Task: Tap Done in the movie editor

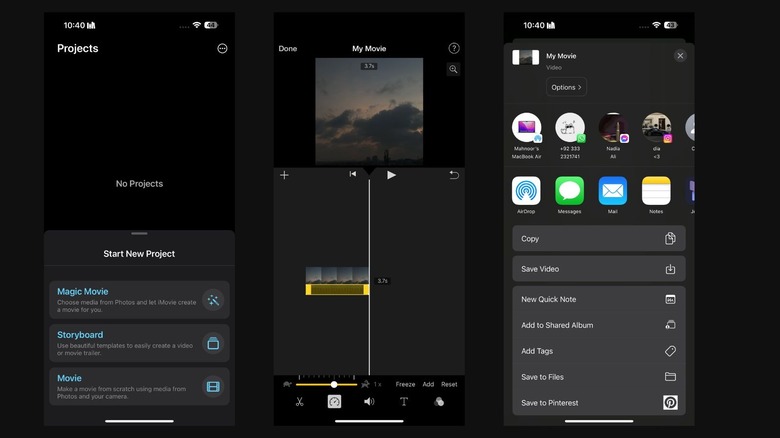Action: click(288, 48)
